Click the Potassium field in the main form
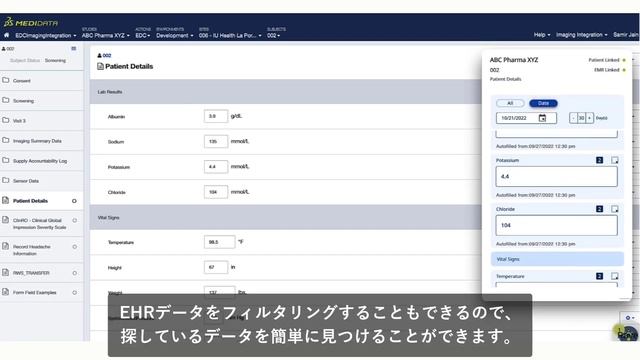640x360 pixels. pyautogui.click(x=216, y=167)
